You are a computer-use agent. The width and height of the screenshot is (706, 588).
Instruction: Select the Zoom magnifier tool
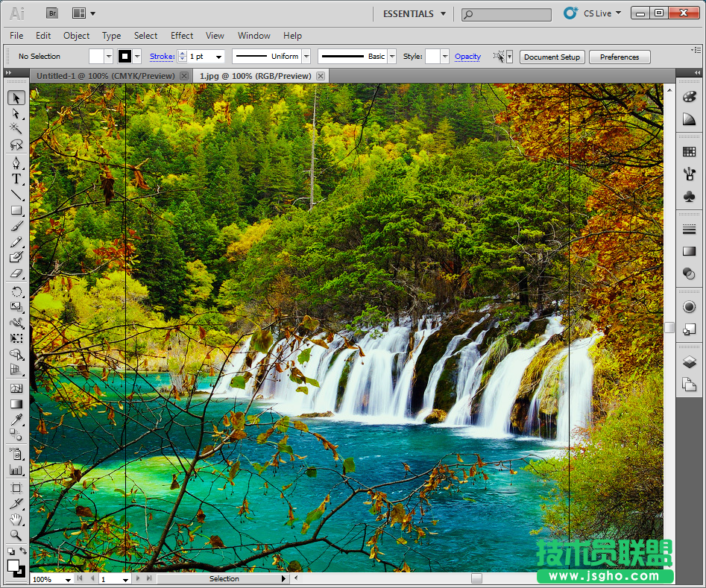tap(16, 535)
